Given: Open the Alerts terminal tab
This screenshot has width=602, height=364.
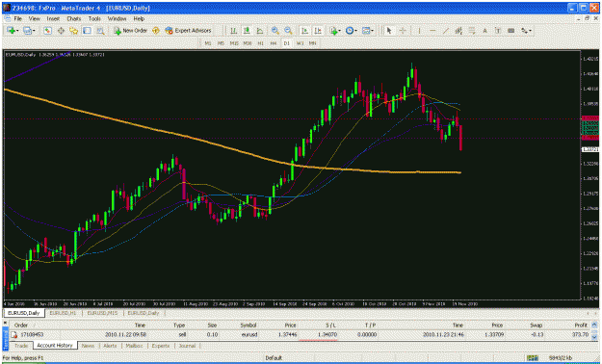Looking at the screenshot, I should pyautogui.click(x=110, y=346).
